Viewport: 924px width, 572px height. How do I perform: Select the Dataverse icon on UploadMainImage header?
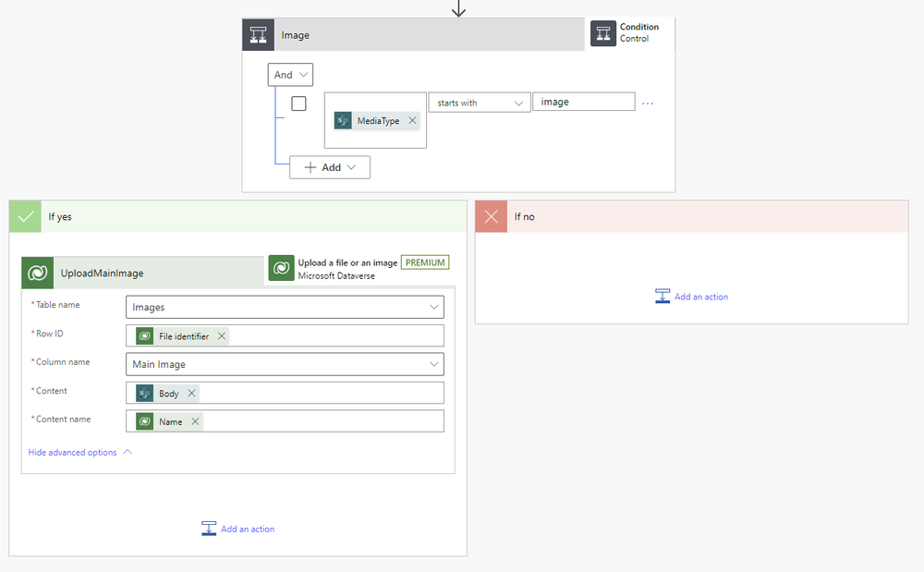click(37, 273)
